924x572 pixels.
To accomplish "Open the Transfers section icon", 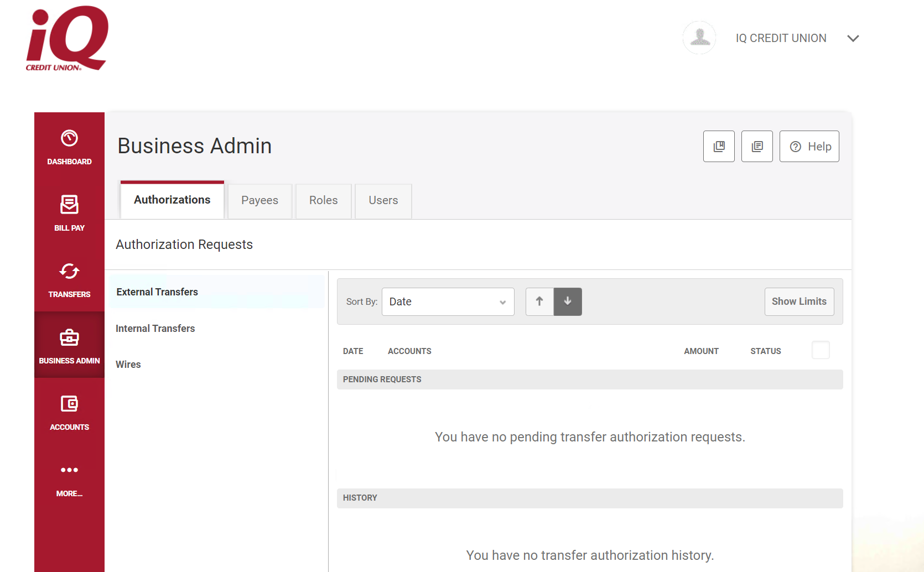I will pyautogui.click(x=69, y=272).
